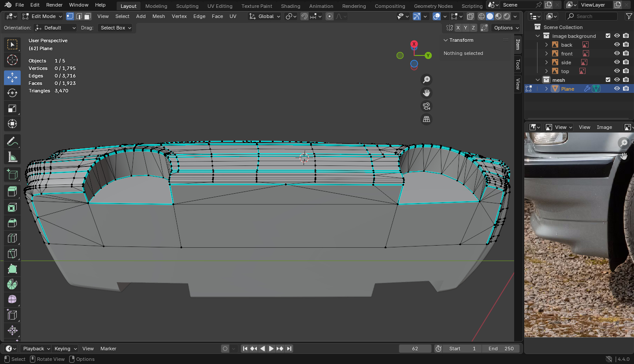Hide the back image in viewport
Screen dimensions: 634x364
coord(617,45)
